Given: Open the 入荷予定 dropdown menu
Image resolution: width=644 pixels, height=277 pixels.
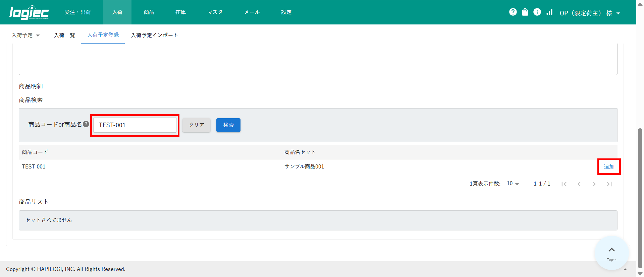Looking at the screenshot, I should (25, 35).
